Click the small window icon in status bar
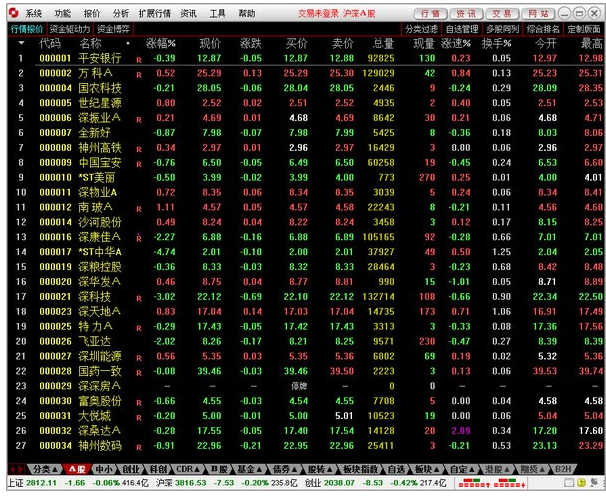 569,482
